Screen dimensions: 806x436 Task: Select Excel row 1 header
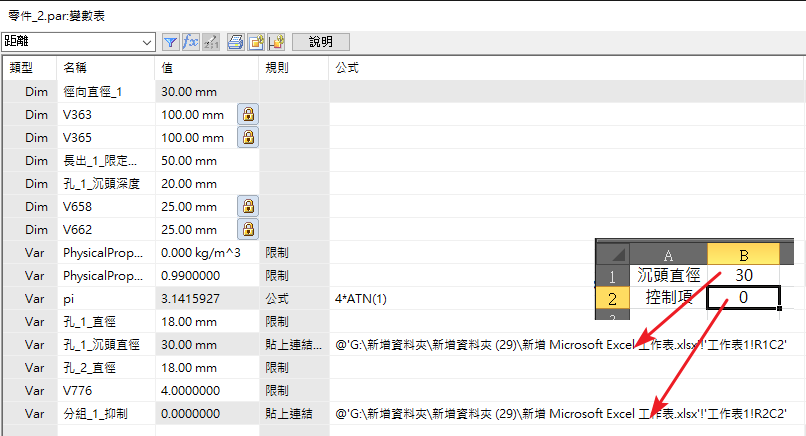[x=612, y=276]
